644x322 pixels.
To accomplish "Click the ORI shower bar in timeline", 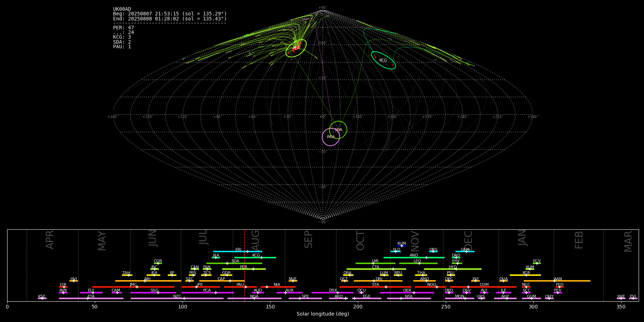I will (x=378, y=281).
